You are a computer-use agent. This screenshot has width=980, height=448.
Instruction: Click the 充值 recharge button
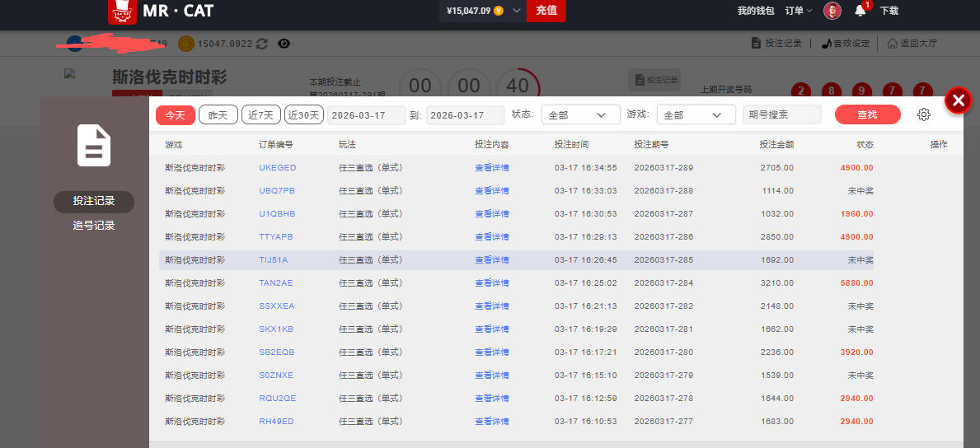click(x=546, y=11)
